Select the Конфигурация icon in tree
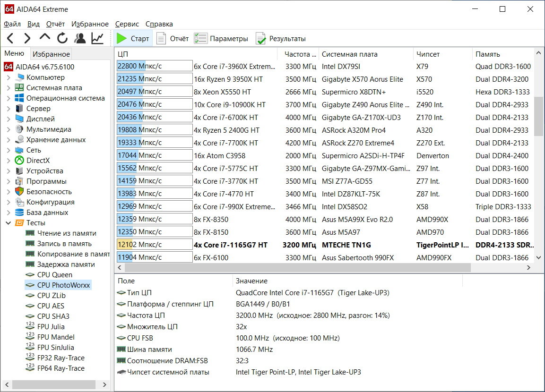The image size is (545, 392). (19, 202)
